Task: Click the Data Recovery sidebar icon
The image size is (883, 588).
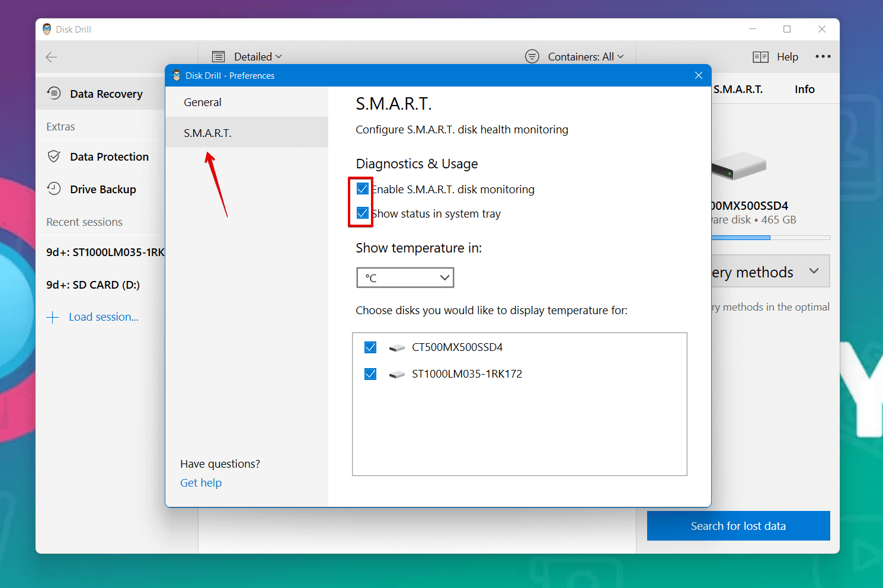Action: point(54,93)
